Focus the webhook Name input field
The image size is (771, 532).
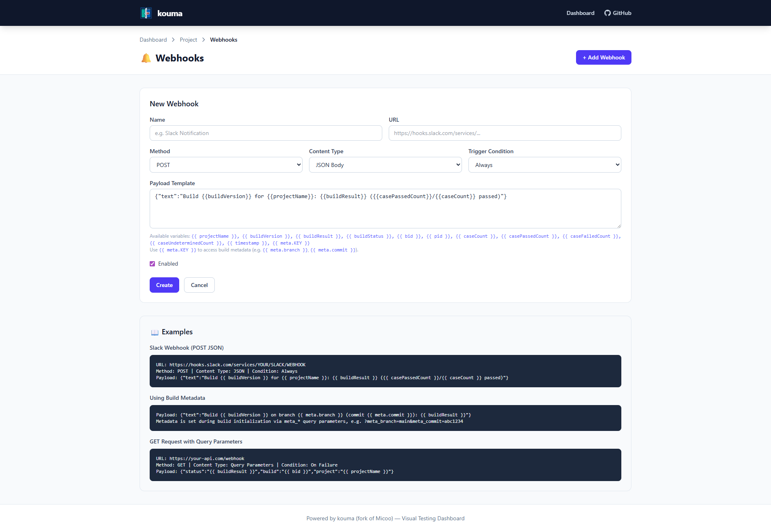(x=265, y=133)
